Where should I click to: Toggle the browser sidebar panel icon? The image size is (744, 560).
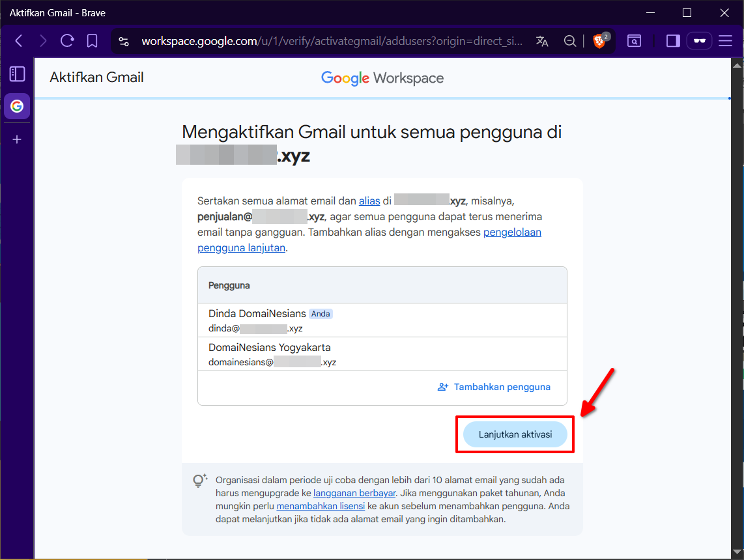pos(673,41)
